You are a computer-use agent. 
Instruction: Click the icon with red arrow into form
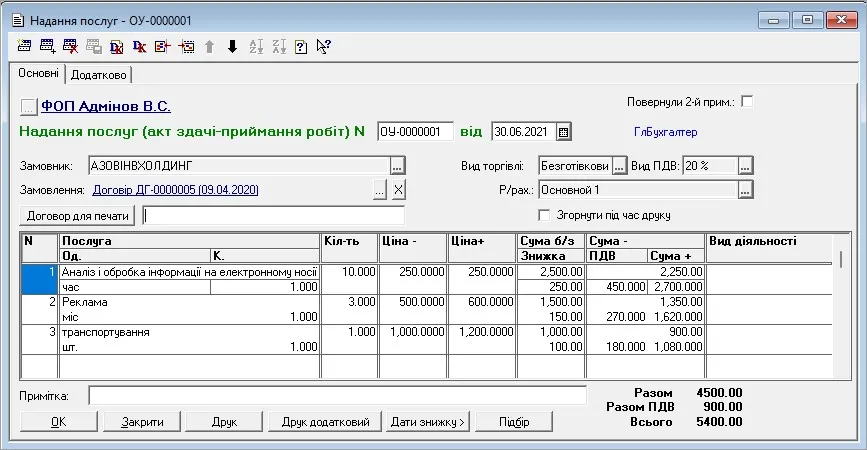186,46
